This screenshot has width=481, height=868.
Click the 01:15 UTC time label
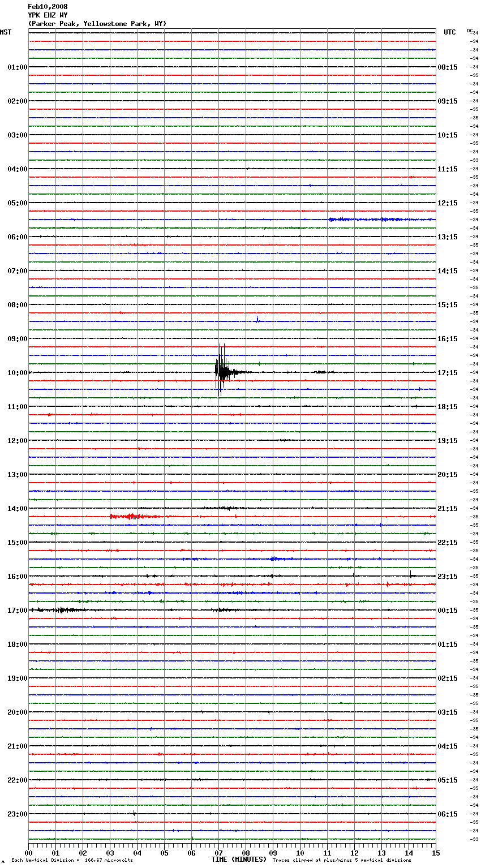448,644
